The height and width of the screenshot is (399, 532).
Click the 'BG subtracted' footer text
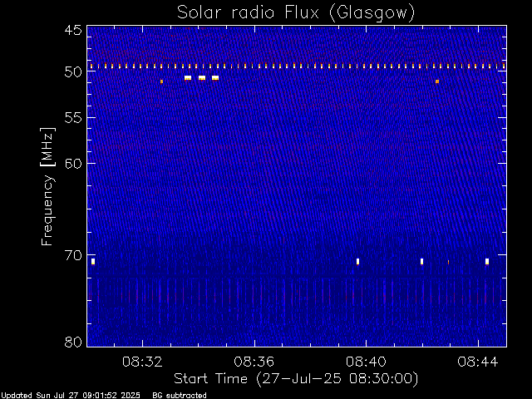[x=180, y=396]
